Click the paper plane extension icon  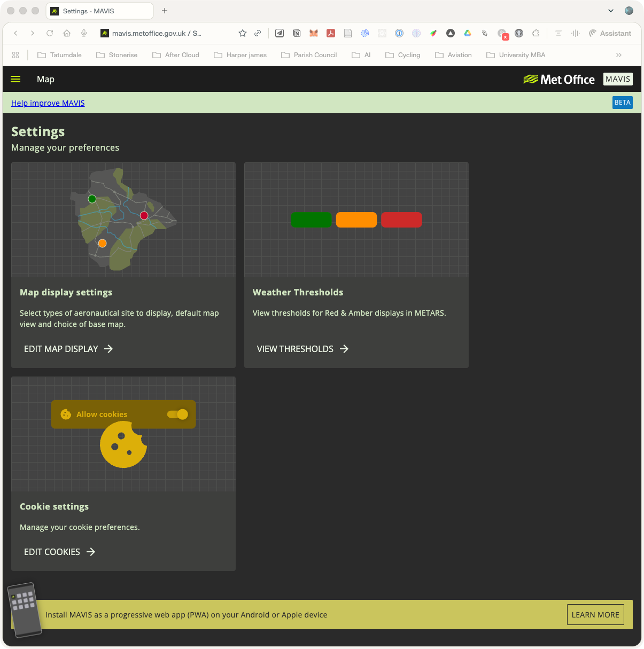pyautogui.click(x=280, y=33)
